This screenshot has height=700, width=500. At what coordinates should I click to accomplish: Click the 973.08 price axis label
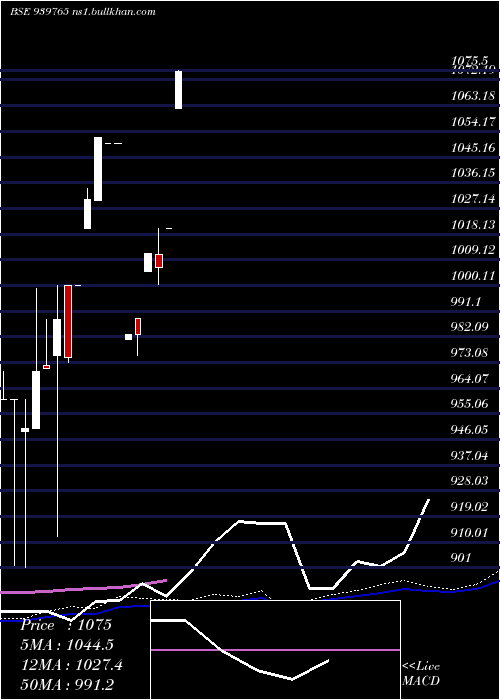[x=469, y=353]
